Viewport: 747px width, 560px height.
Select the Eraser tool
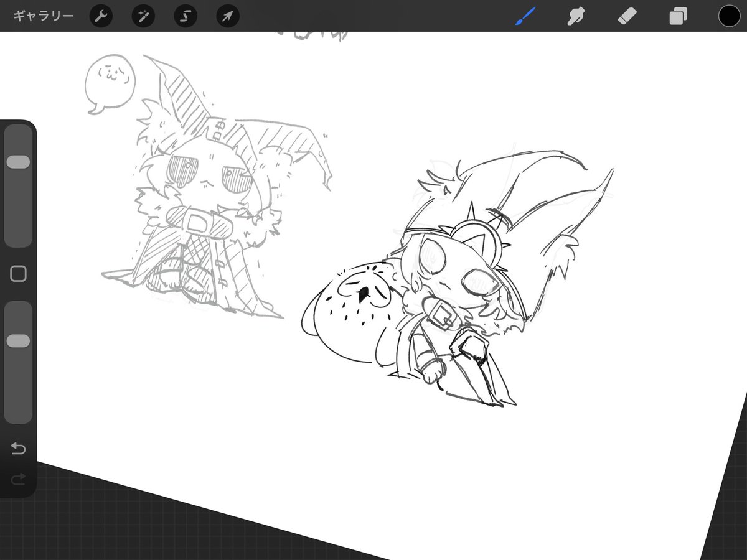[x=627, y=16]
